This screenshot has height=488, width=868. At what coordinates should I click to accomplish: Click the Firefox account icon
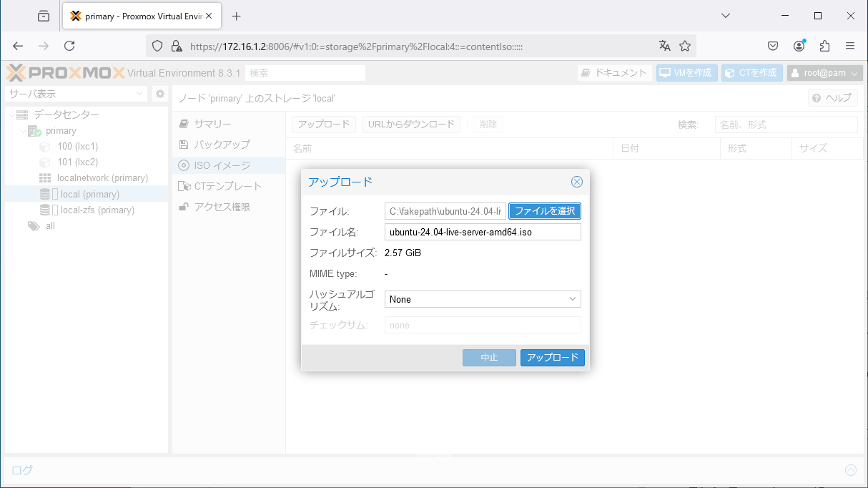tap(799, 46)
